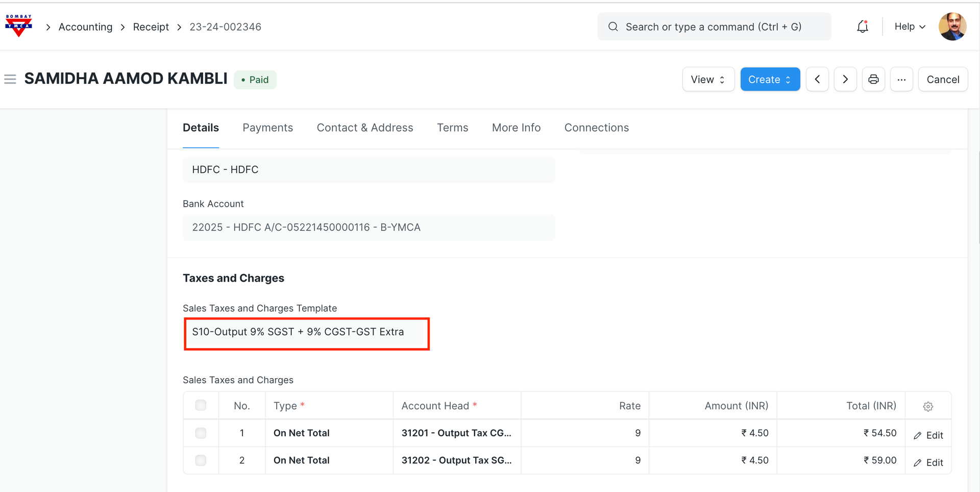The image size is (980, 492).
Task: Open table settings gear icon
Action: (928, 406)
